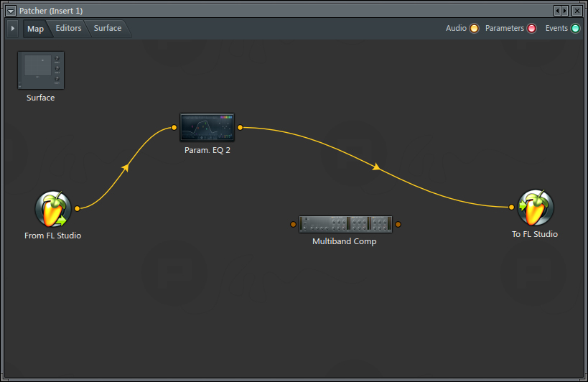Click the Multiband Comp audio output port
Viewport: 588px width, 382px height.
point(398,224)
